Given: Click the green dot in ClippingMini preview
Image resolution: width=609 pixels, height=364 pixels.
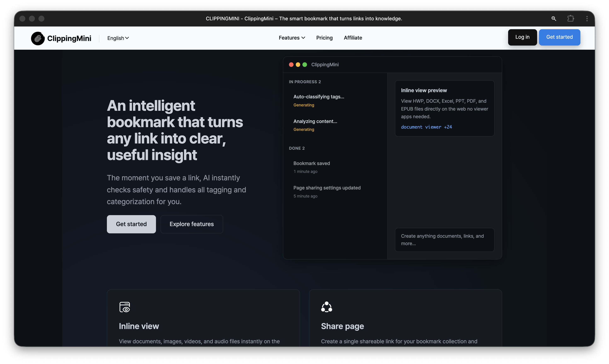Looking at the screenshot, I should [x=304, y=65].
